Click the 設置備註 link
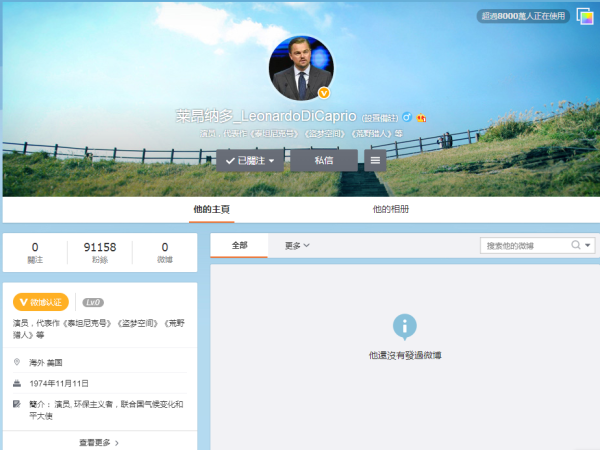 pos(379,118)
